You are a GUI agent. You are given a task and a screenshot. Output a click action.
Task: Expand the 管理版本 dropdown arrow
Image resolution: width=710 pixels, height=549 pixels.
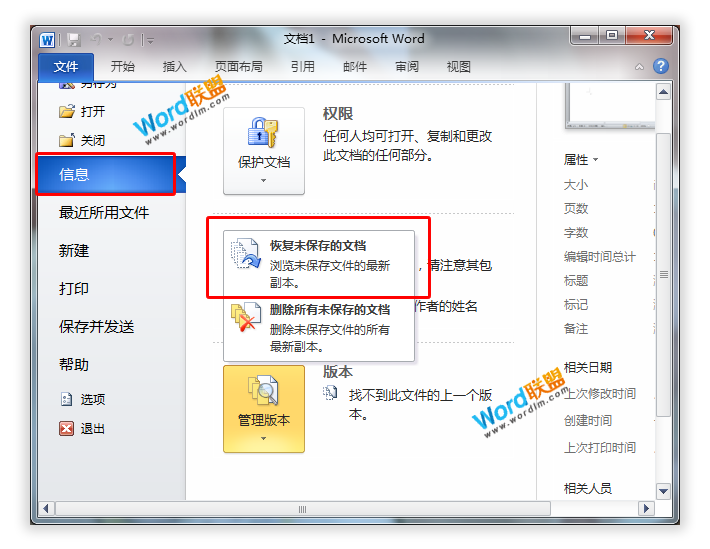264,438
